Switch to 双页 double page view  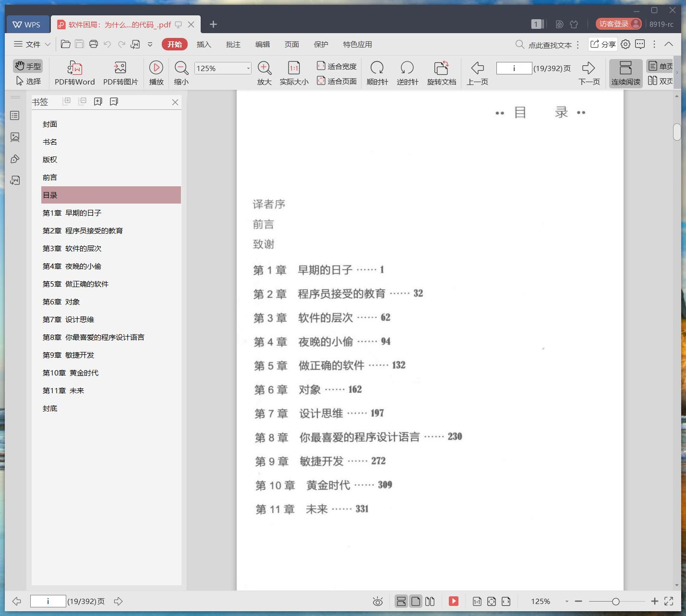click(x=660, y=81)
